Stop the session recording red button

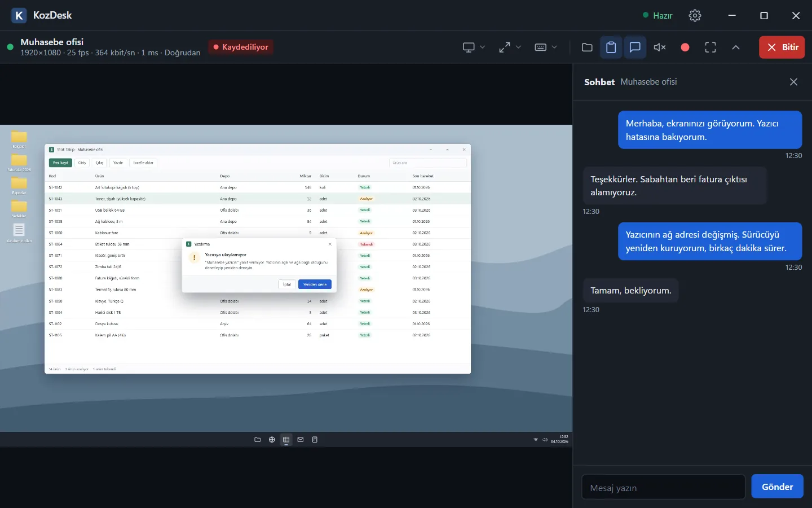[685, 47]
